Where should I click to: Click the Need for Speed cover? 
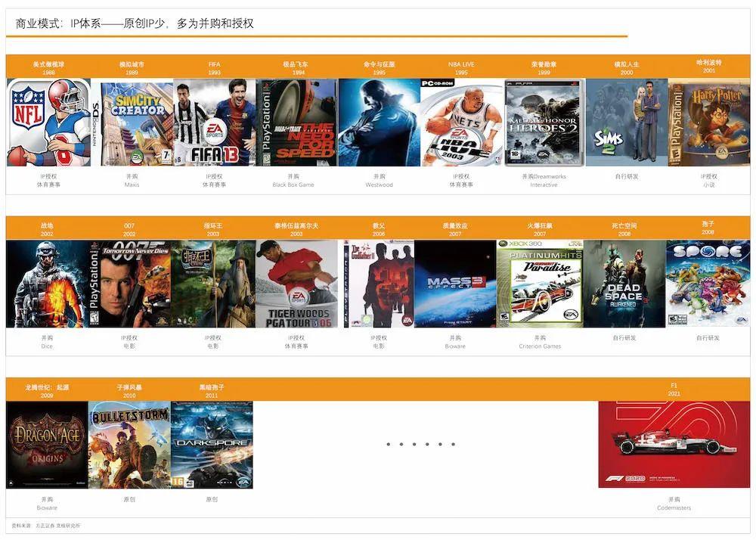point(296,123)
